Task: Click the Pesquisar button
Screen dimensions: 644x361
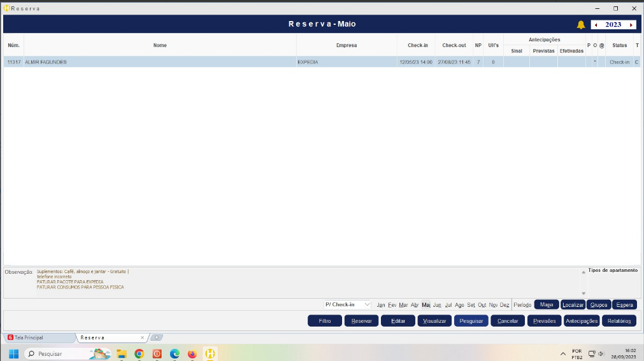Action: pyautogui.click(x=471, y=321)
